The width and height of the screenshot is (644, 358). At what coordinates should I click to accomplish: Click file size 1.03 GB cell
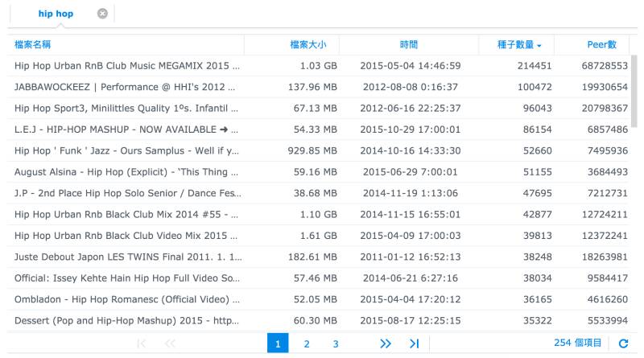point(318,66)
